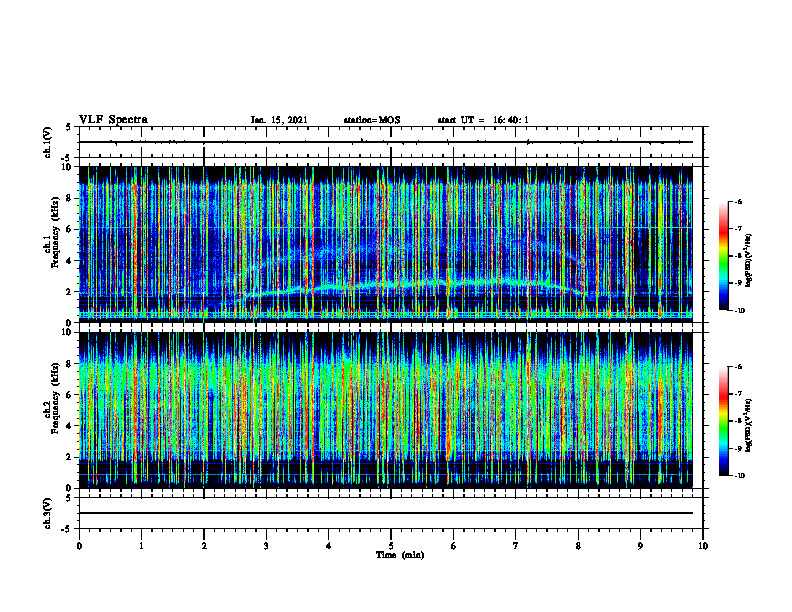Select the "start UT = 16:40: 1" text
The height and width of the screenshot is (612, 792).
coord(483,120)
